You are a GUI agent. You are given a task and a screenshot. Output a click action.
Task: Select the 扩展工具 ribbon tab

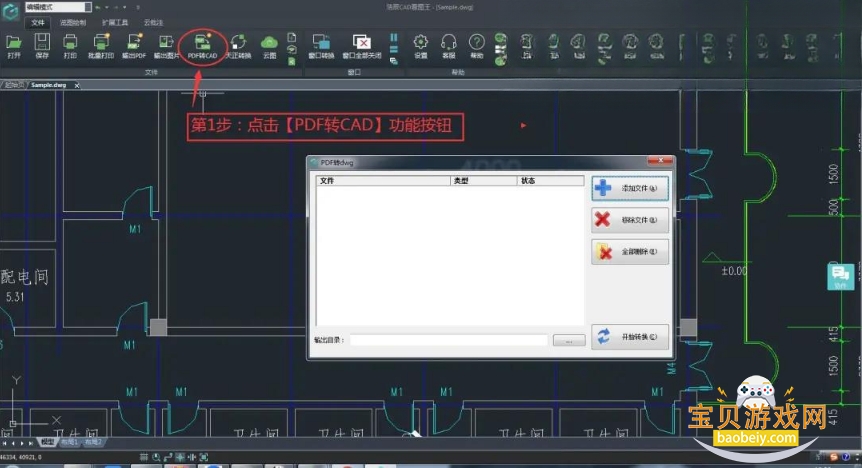[x=115, y=23]
